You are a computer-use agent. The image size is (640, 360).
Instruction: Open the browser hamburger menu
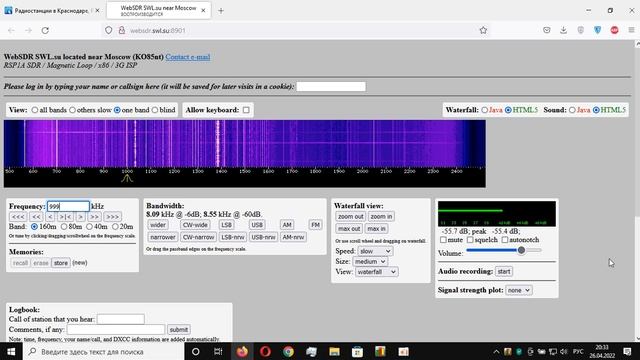(631, 30)
